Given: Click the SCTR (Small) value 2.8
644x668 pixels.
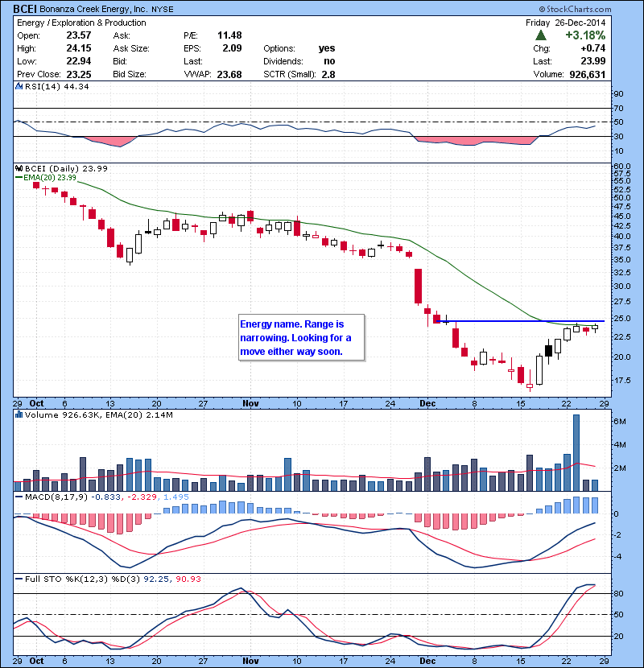Looking at the screenshot, I should point(328,75).
